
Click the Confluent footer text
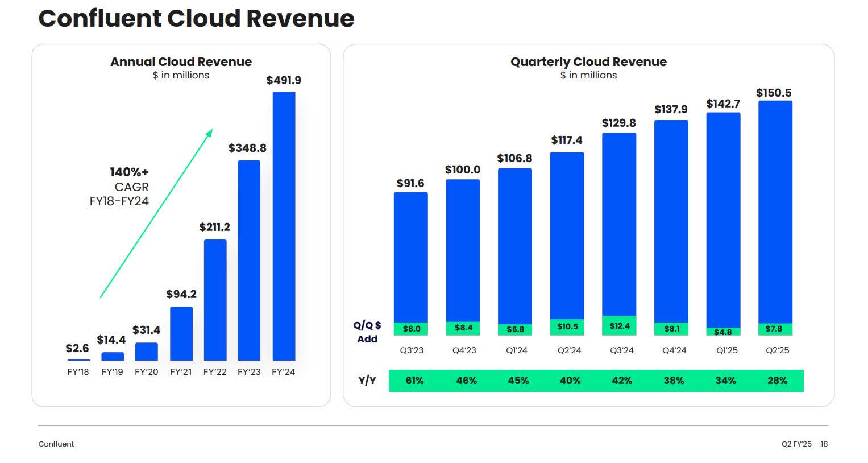[x=56, y=444]
